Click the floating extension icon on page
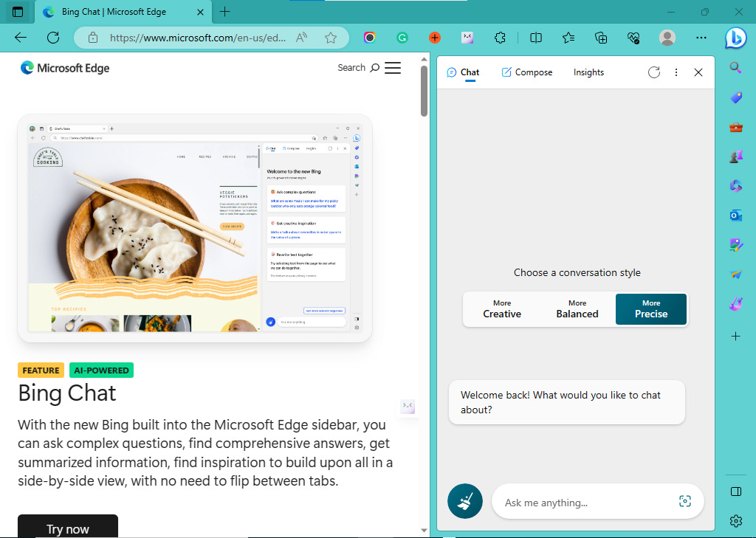Image resolution: width=756 pixels, height=538 pixels. (408, 406)
